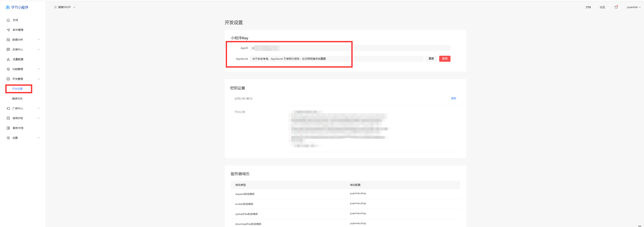Click the 服务市场 grid icon

click(8, 128)
